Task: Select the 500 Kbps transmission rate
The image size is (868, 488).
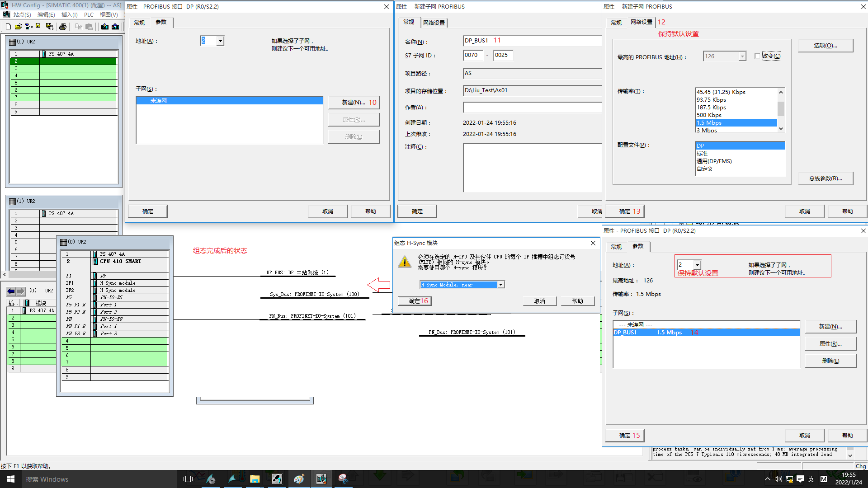Action: 709,115
